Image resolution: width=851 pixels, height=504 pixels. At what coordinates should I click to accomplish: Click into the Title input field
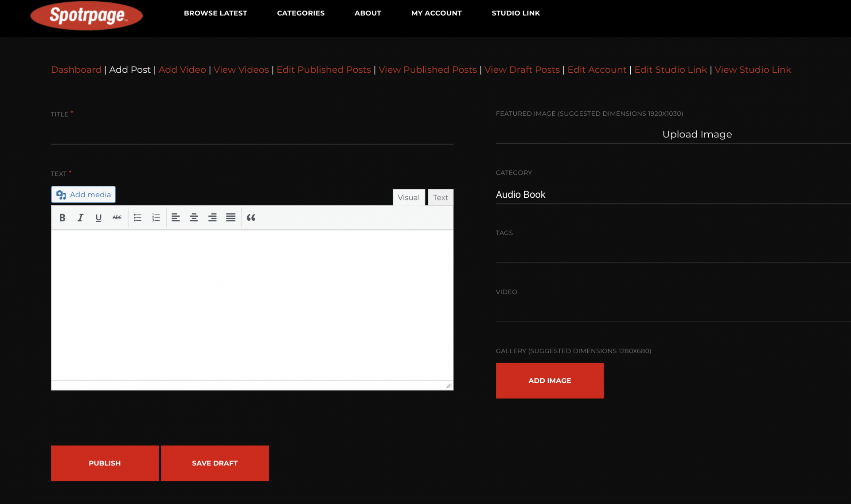pos(252,134)
